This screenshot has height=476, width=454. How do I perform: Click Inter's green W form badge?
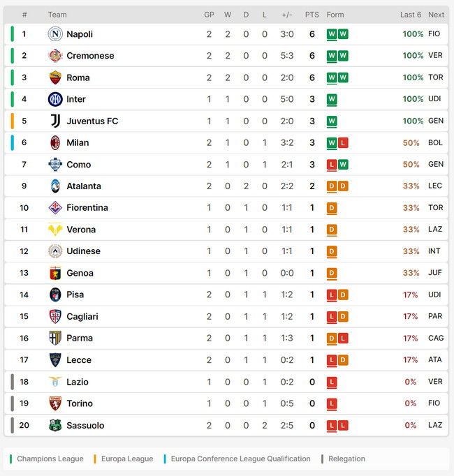click(x=332, y=99)
